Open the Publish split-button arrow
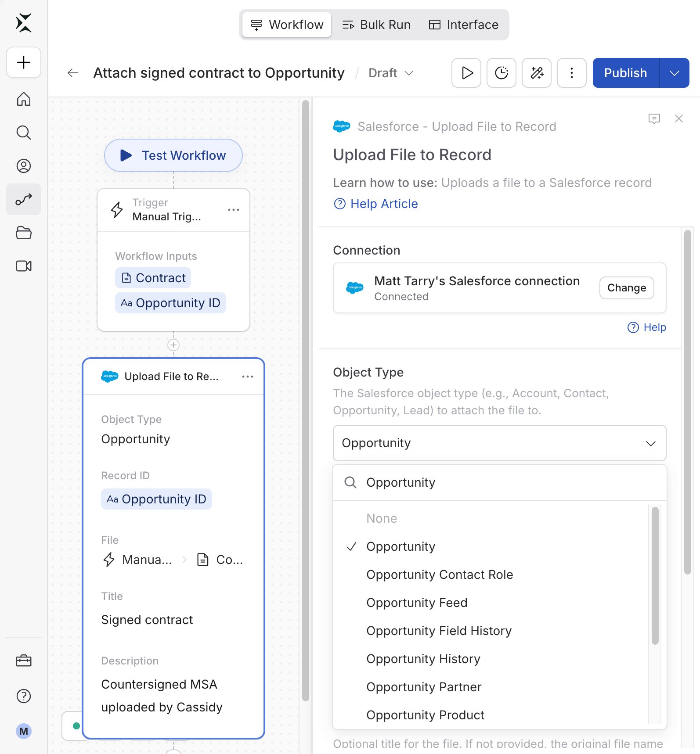 click(x=675, y=73)
